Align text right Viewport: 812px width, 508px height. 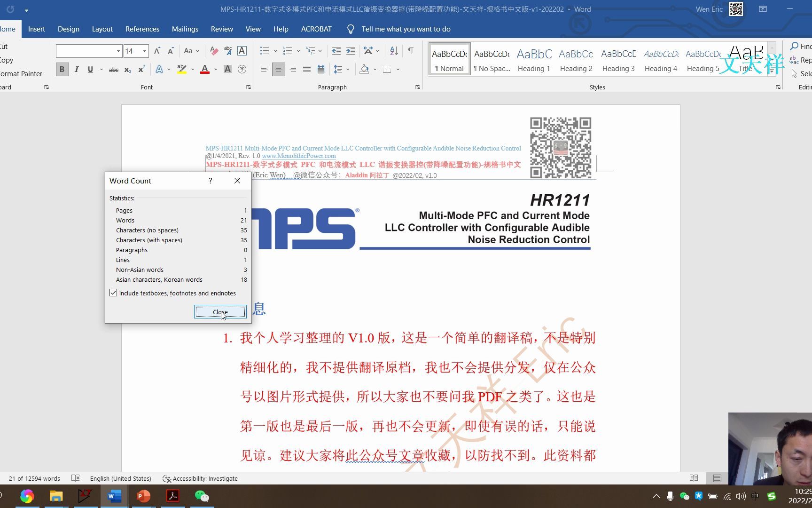pos(293,69)
